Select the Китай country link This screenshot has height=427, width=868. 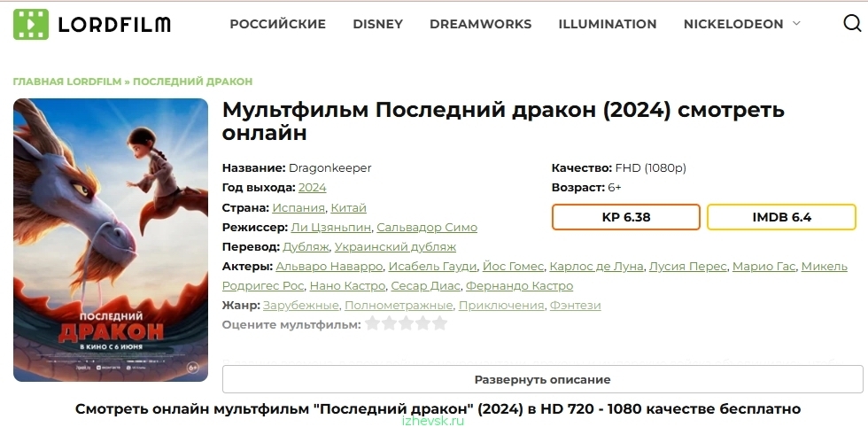pos(349,207)
